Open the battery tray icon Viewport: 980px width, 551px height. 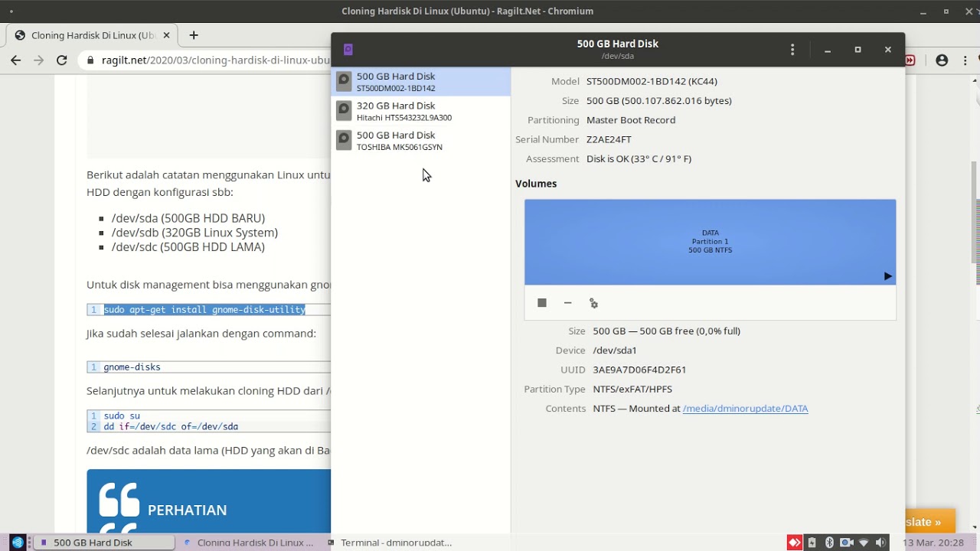point(812,543)
